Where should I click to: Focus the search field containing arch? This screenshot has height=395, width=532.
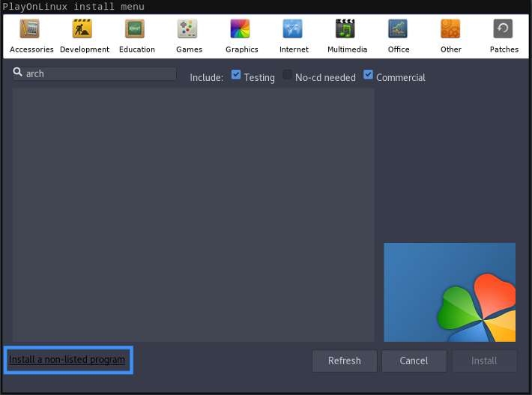94,73
